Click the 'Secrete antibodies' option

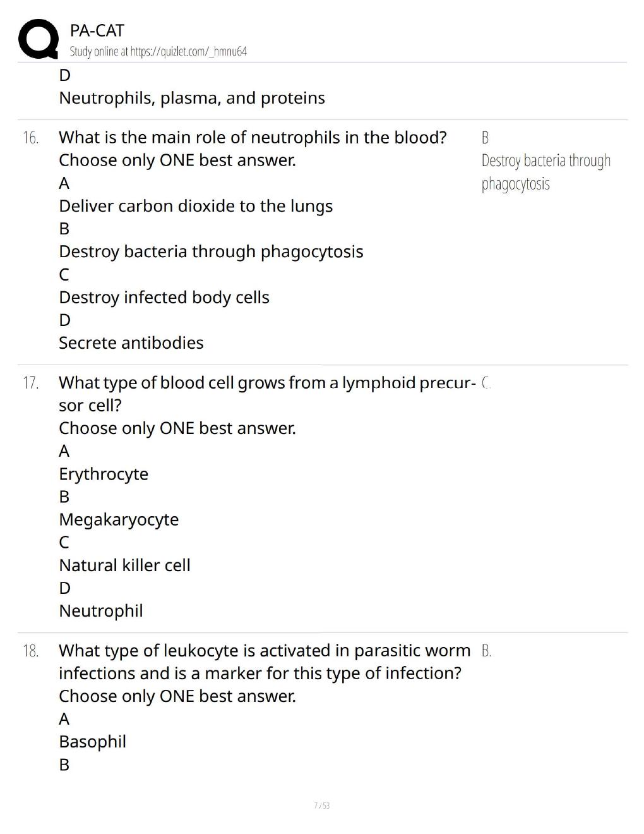click(131, 343)
